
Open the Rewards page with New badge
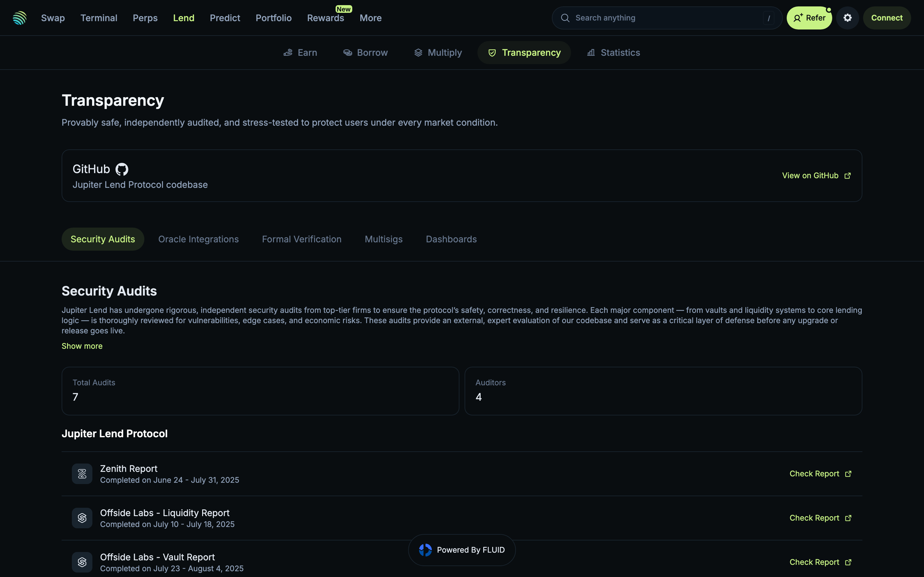325,18
